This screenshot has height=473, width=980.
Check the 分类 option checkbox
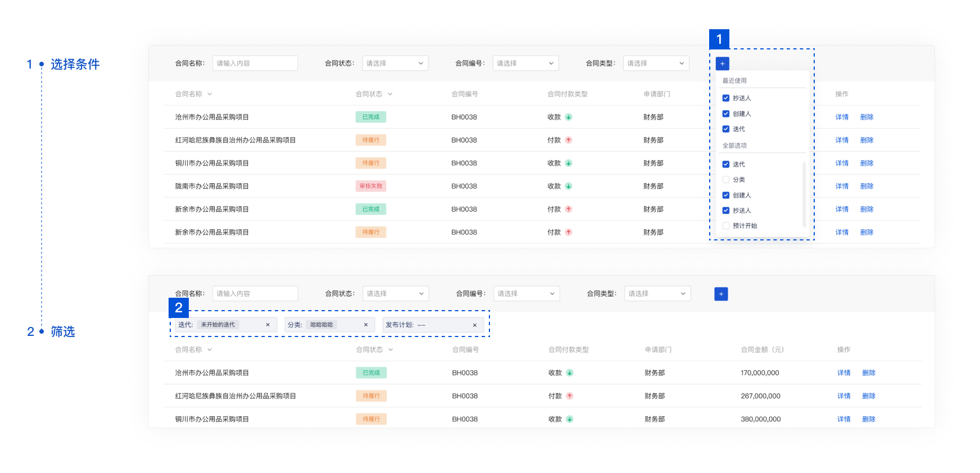tap(726, 180)
